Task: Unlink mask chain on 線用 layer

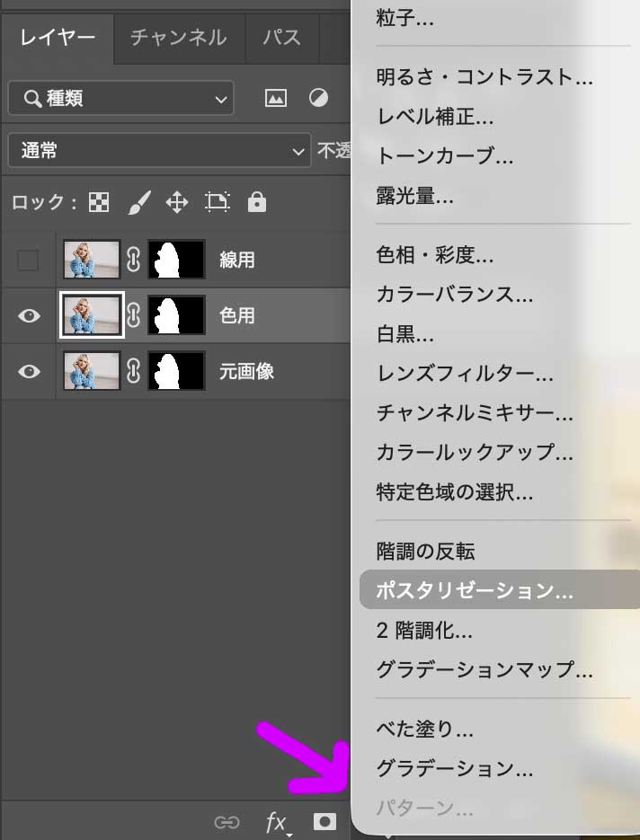Action: (133, 260)
